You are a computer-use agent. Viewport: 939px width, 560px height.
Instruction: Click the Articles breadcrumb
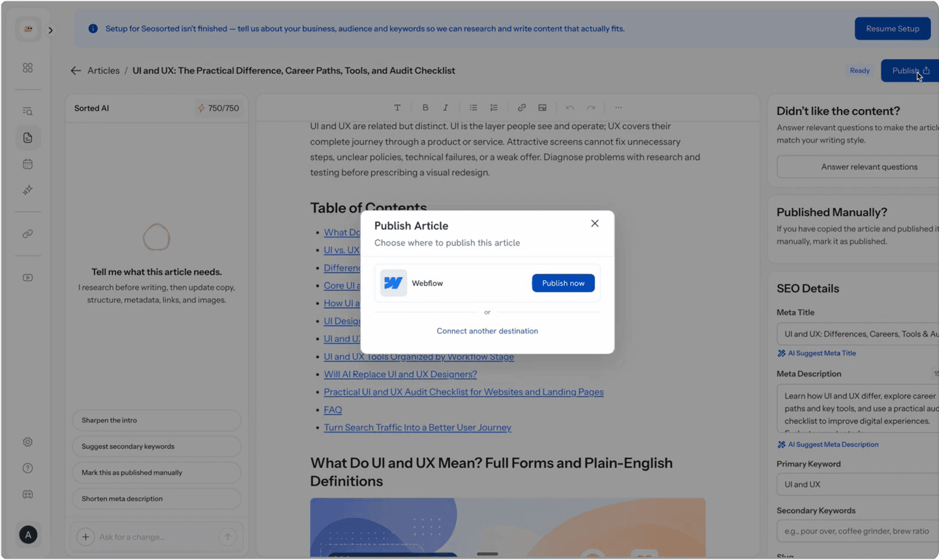pyautogui.click(x=103, y=71)
